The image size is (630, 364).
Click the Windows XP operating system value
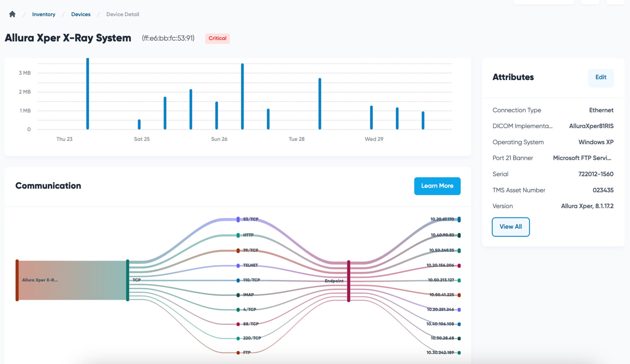coord(596,142)
